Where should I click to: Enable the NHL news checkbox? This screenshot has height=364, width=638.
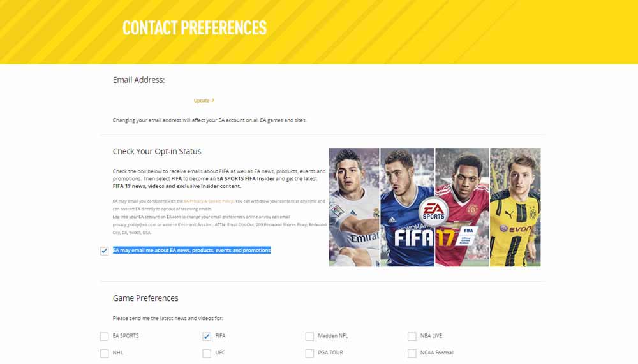point(104,353)
